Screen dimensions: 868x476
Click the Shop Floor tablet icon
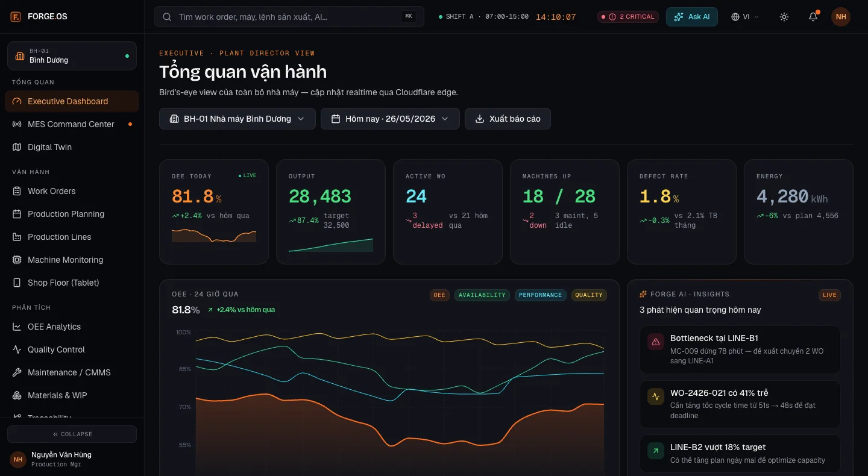pyautogui.click(x=17, y=283)
